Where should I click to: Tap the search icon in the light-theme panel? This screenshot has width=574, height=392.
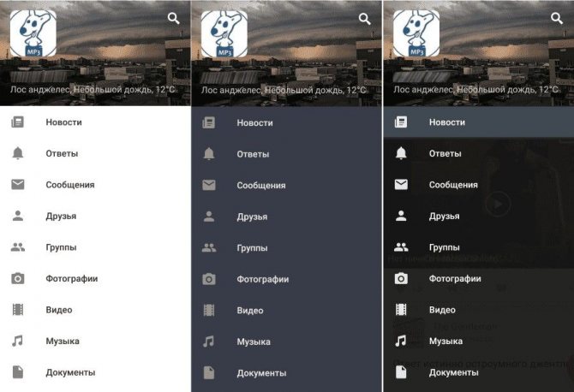[174, 18]
